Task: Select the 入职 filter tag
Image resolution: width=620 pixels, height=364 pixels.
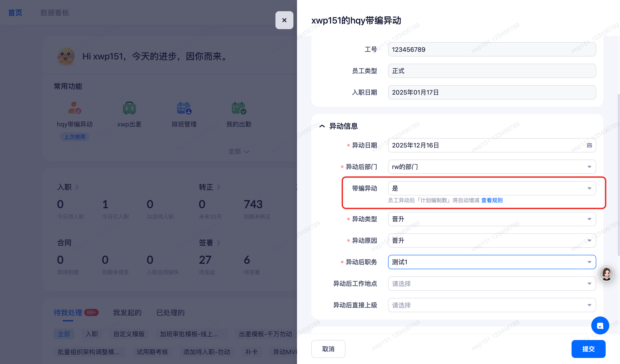Action: pyautogui.click(x=92, y=334)
